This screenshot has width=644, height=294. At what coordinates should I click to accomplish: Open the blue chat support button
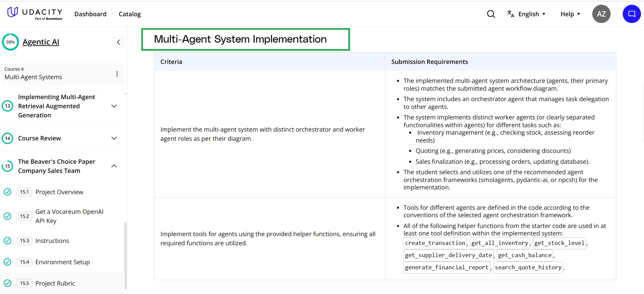coord(631,14)
